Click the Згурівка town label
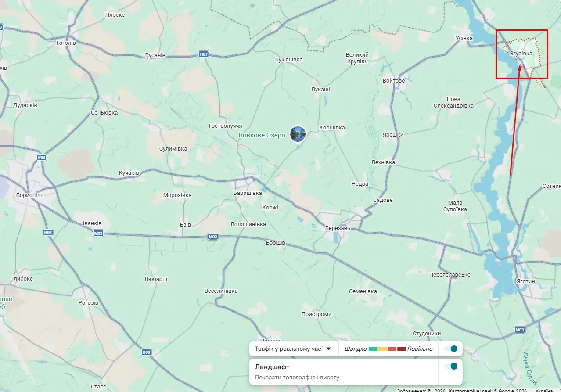 521,54
